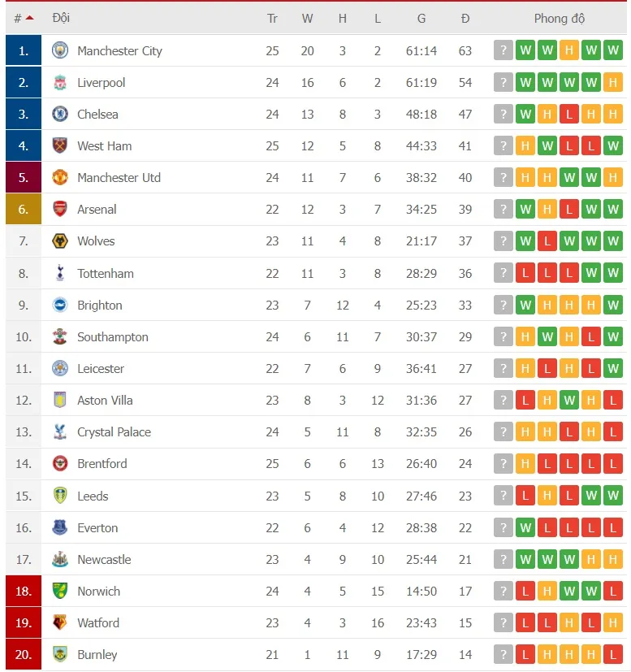Open the Manchester Utd team page
The image size is (631, 672).
pyautogui.click(x=119, y=177)
